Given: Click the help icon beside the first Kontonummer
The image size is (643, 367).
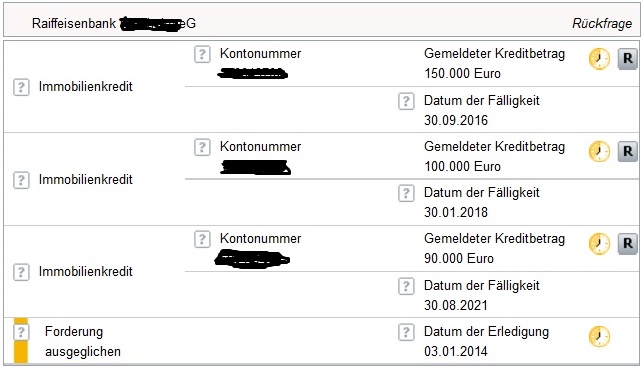Looking at the screenshot, I should click(202, 54).
